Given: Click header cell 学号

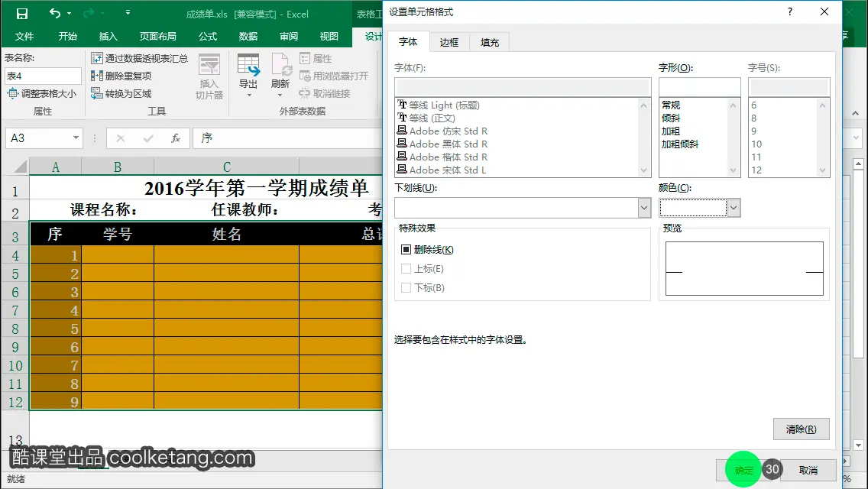Looking at the screenshot, I should (x=118, y=234).
